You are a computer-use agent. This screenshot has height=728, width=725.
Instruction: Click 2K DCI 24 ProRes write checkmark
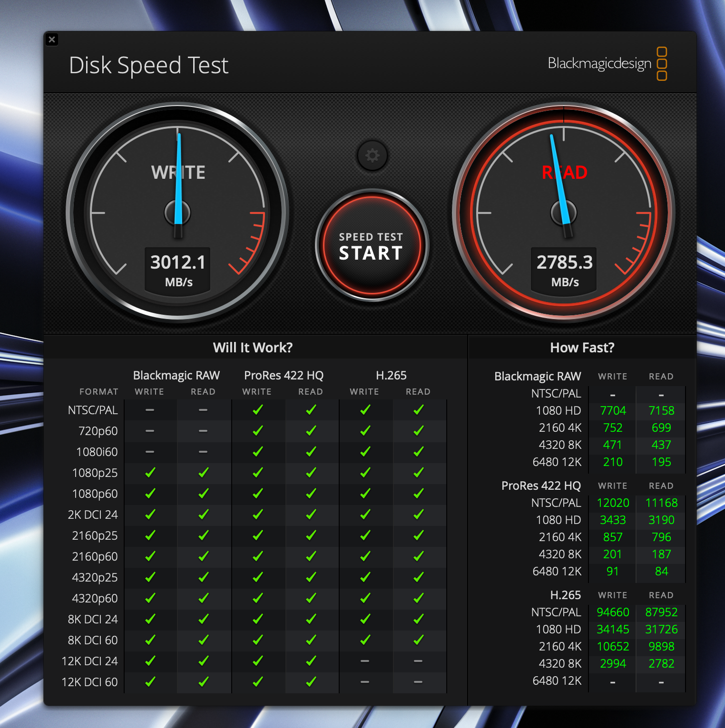pos(258,514)
